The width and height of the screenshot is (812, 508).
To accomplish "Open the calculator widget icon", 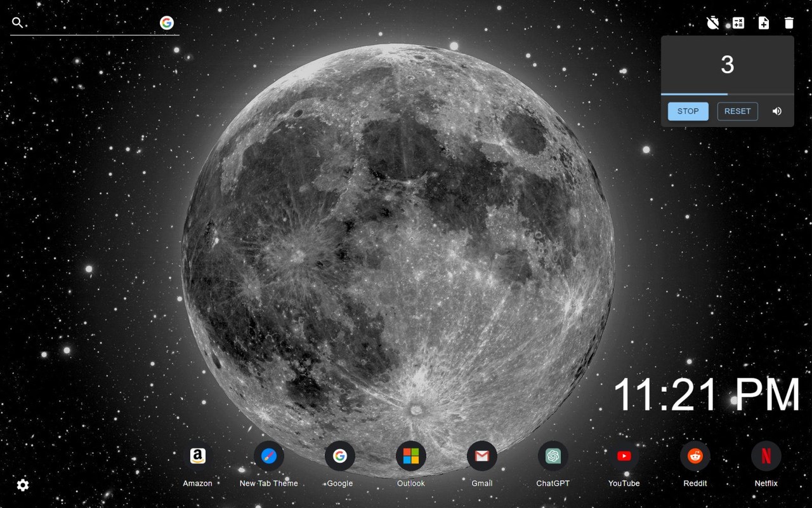I will pyautogui.click(x=738, y=23).
